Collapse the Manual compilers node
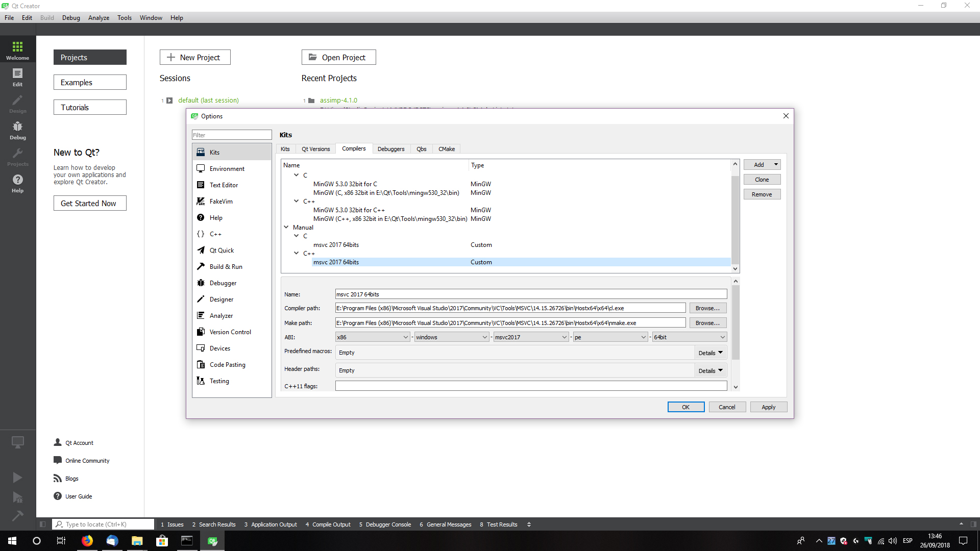980x551 pixels. click(x=286, y=227)
